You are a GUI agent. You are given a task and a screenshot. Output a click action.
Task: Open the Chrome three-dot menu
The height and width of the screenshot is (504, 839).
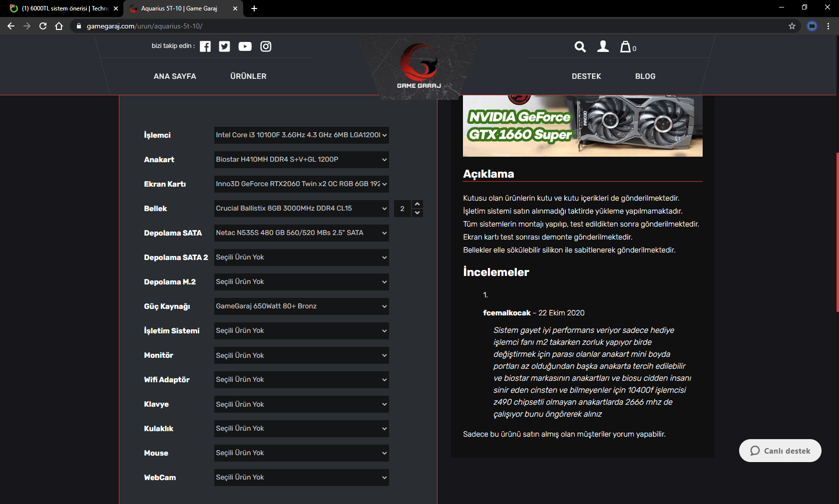(829, 26)
